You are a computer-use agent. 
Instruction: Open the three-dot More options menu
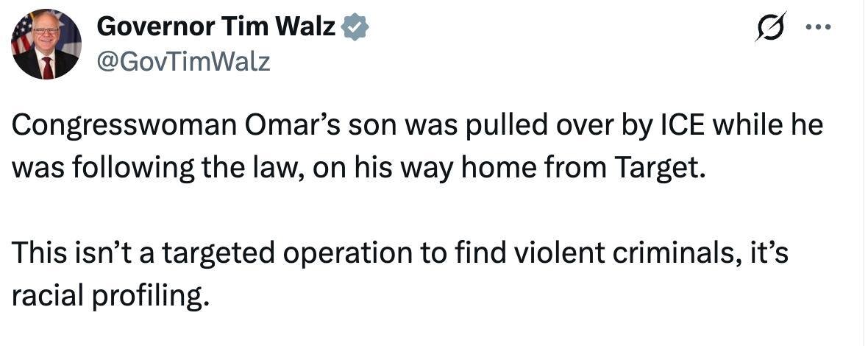tap(817, 28)
